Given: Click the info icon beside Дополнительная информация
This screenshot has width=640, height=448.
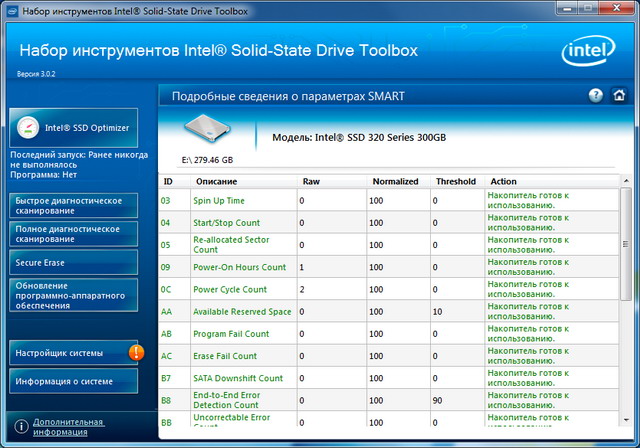Looking at the screenshot, I should point(21,427).
